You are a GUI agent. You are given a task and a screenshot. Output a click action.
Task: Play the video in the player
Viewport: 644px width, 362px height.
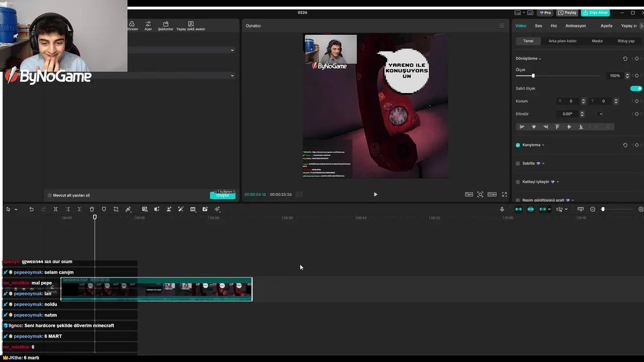coord(375,194)
